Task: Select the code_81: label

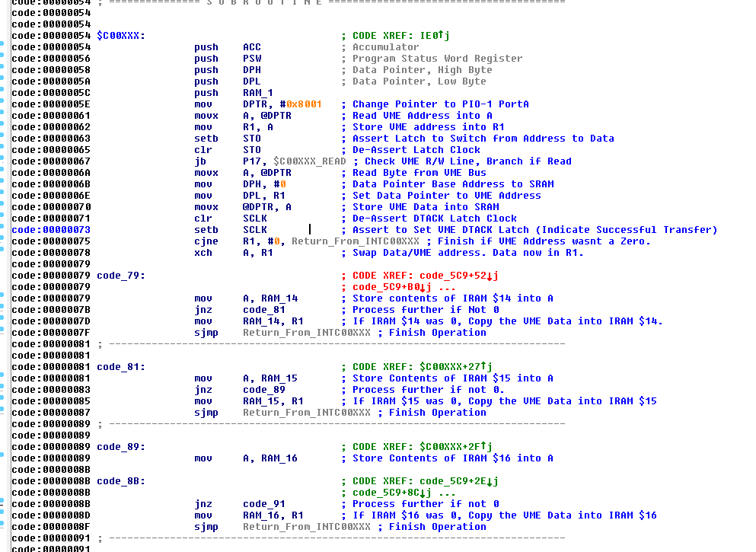Action: (x=121, y=367)
